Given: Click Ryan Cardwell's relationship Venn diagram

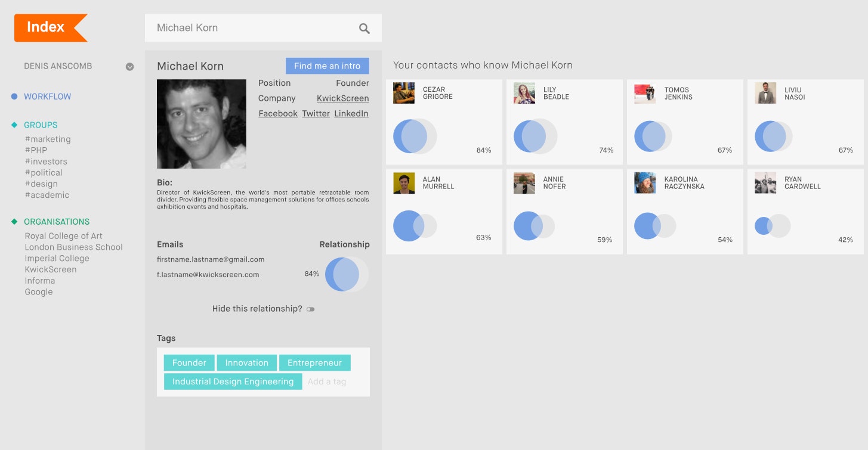Looking at the screenshot, I should [773, 226].
